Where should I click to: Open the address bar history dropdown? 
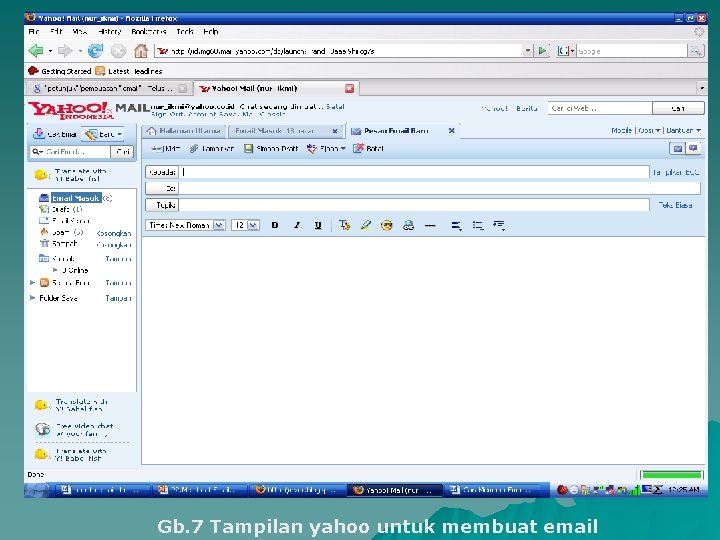point(528,51)
